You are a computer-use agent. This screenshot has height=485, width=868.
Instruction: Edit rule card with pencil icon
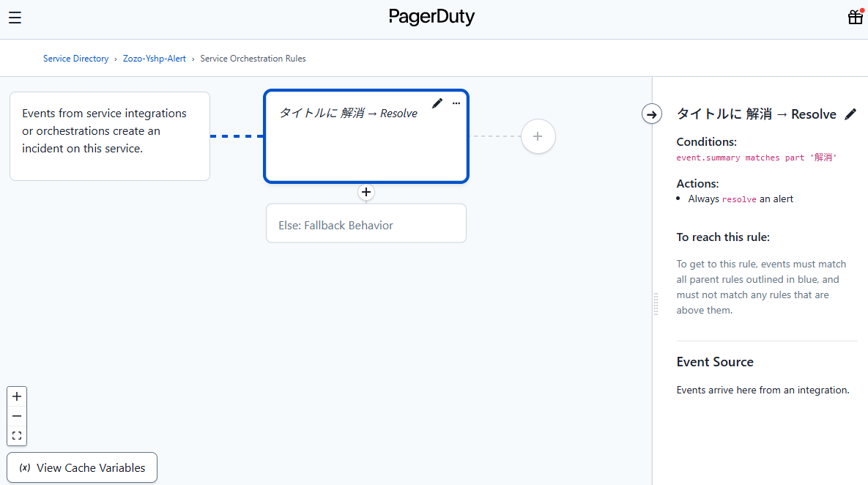(x=437, y=103)
